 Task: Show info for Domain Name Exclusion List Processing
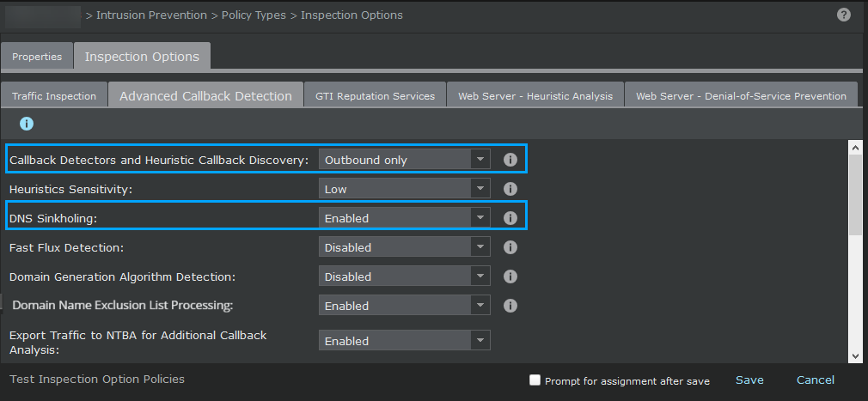(510, 306)
